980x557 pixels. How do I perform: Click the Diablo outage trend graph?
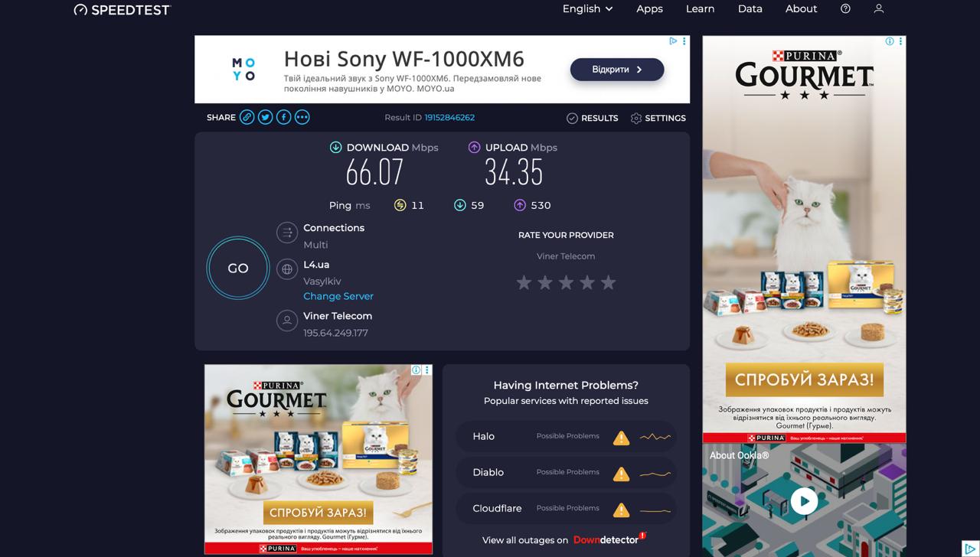click(x=655, y=474)
